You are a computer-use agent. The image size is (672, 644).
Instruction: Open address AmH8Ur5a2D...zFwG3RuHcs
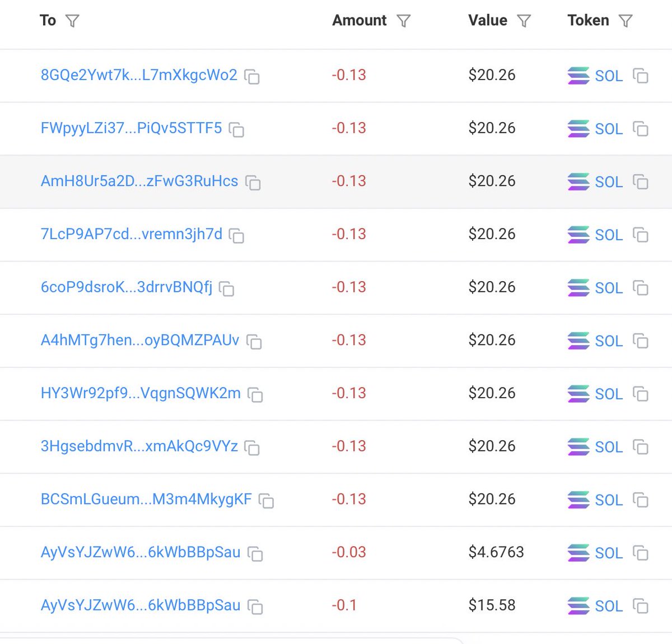coord(139,181)
